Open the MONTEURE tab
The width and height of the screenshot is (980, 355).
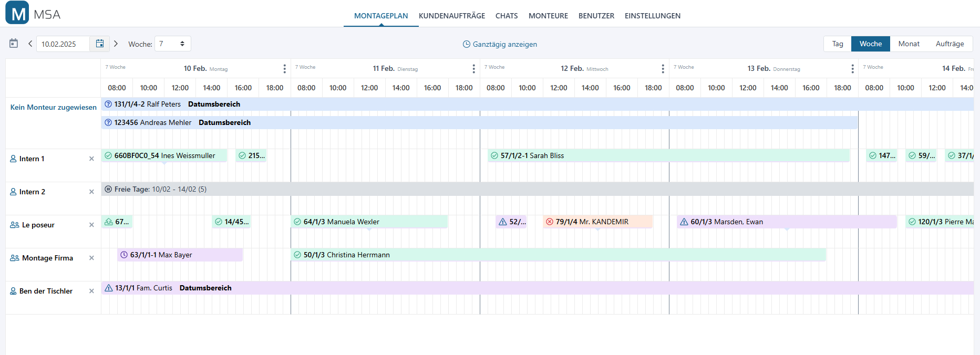pyautogui.click(x=548, y=16)
